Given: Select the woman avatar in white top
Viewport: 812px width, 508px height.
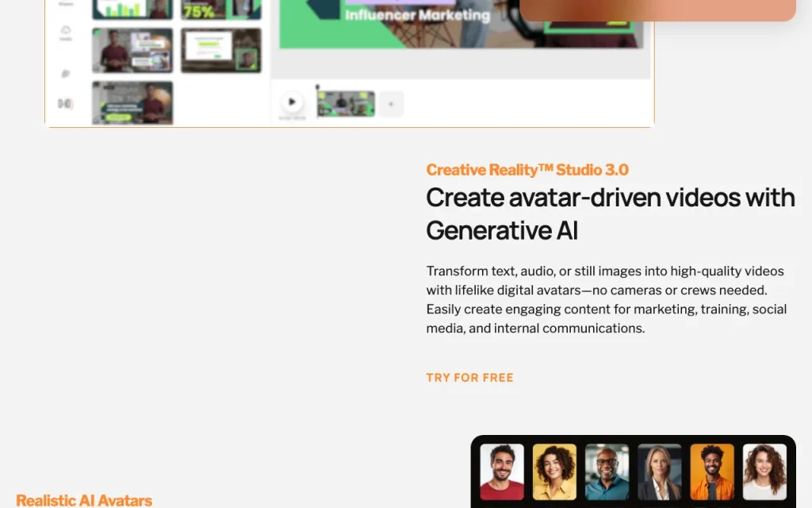Looking at the screenshot, I should tap(764, 471).
